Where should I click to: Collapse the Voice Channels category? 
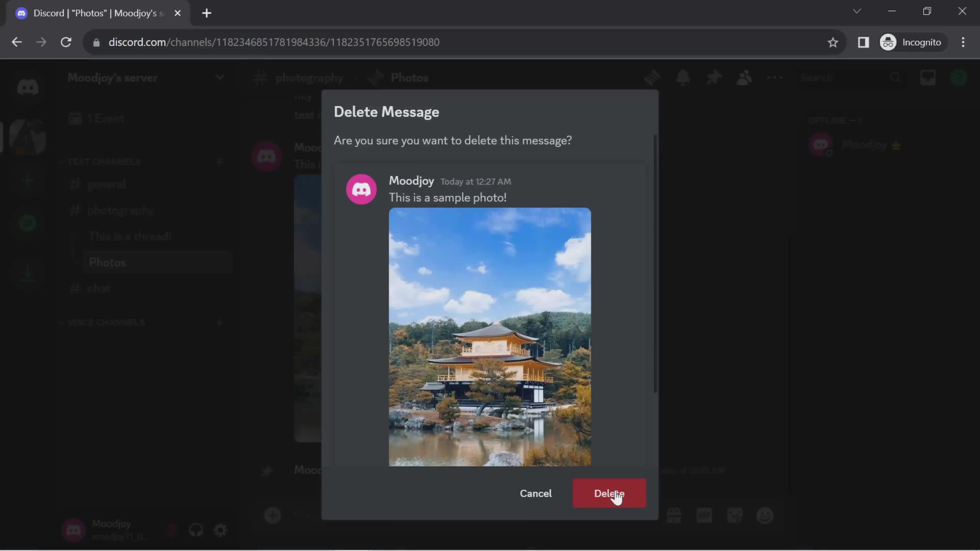pos(103,323)
